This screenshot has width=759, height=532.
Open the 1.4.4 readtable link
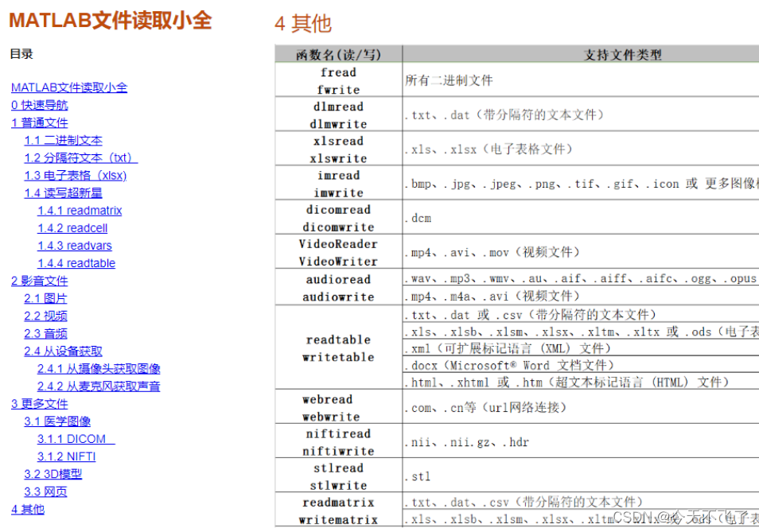coord(76,263)
